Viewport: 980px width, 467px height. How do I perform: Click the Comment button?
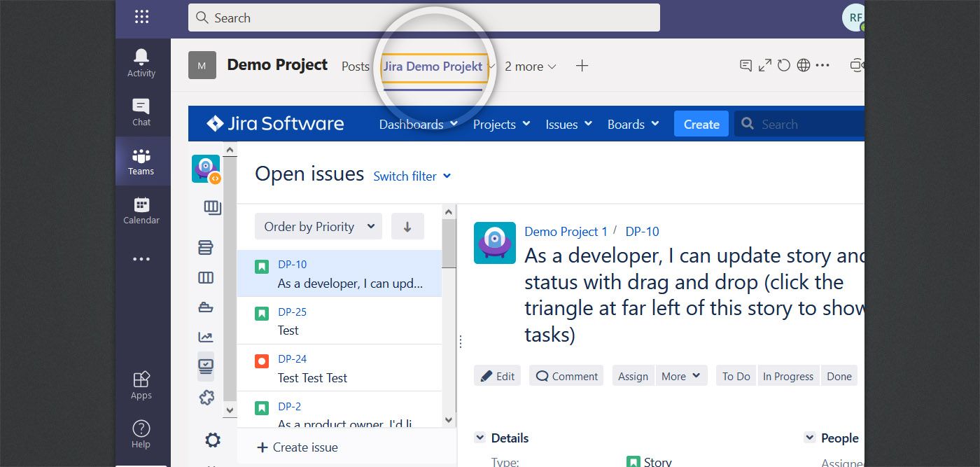pyautogui.click(x=566, y=376)
